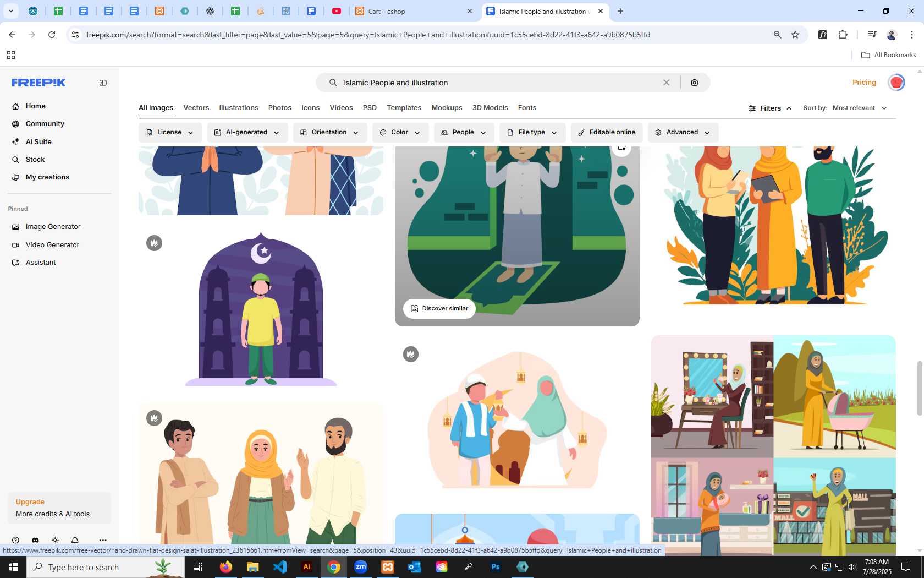Image resolution: width=924 pixels, height=578 pixels.
Task: Open the Pricing link
Action: 864,83
